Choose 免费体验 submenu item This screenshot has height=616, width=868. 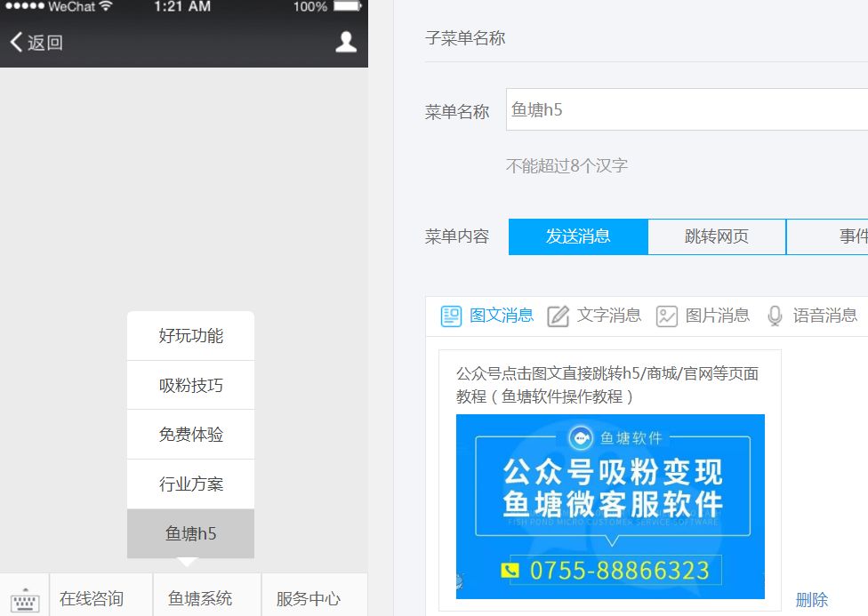(x=190, y=435)
